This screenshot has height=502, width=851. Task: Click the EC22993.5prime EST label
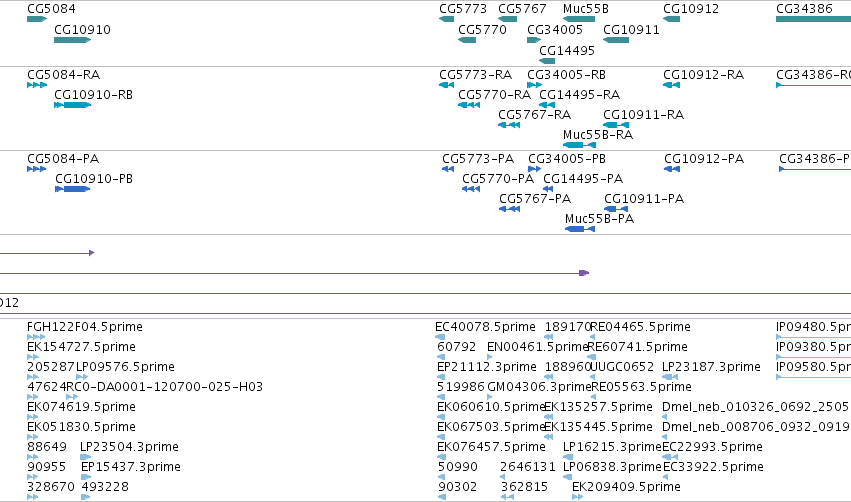click(712, 447)
